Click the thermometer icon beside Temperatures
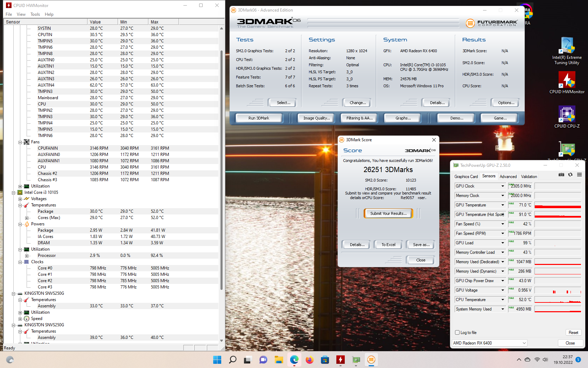Image resolution: width=588 pixels, height=368 pixels. tap(26, 205)
